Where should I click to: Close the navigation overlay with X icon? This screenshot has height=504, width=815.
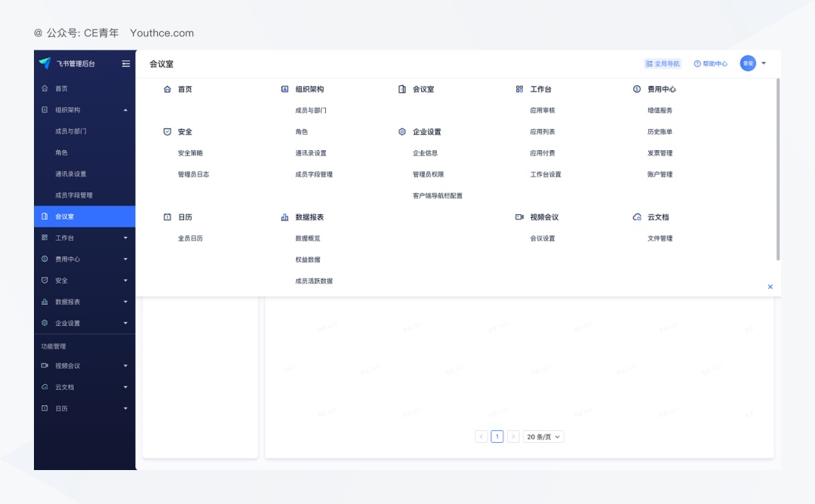click(x=770, y=287)
